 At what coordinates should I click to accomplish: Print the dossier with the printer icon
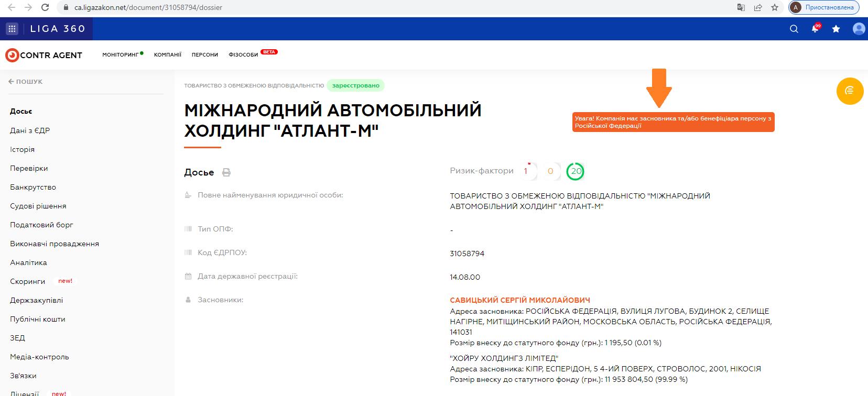tap(226, 172)
